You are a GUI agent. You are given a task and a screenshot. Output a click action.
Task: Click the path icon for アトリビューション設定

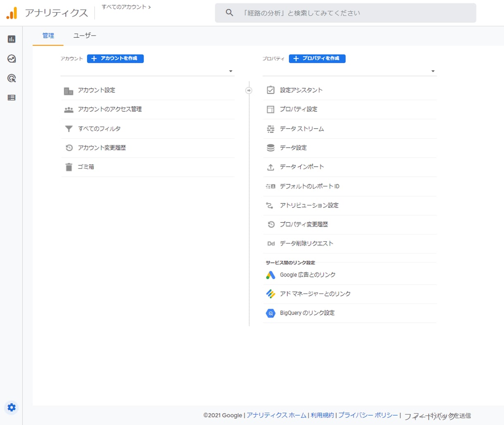tap(270, 205)
